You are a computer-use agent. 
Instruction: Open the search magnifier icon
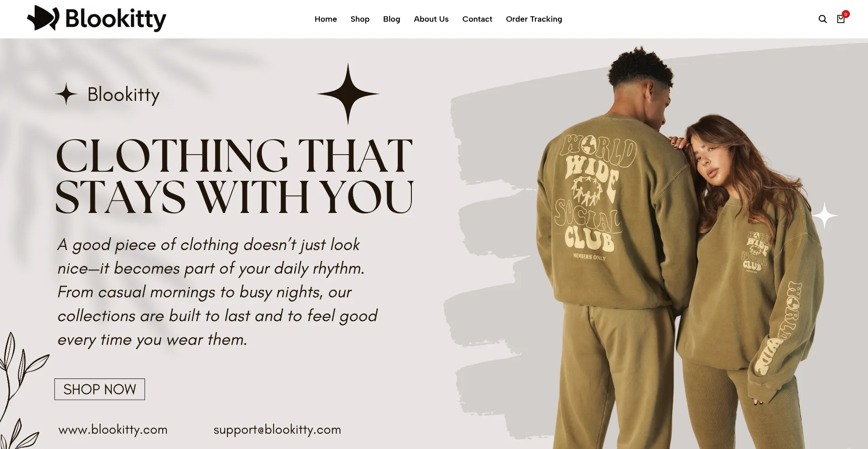[x=822, y=19]
